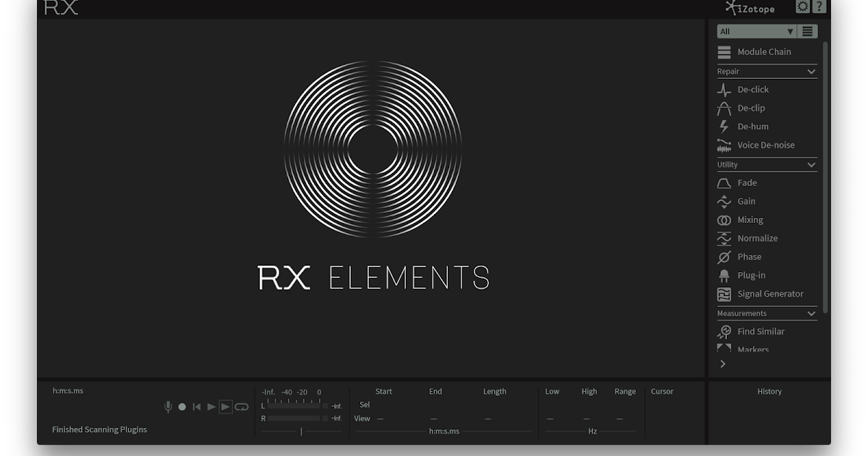The height and width of the screenshot is (456, 868).
Task: Click the h:m:s.ms timecode display
Action: pos(68,391)
